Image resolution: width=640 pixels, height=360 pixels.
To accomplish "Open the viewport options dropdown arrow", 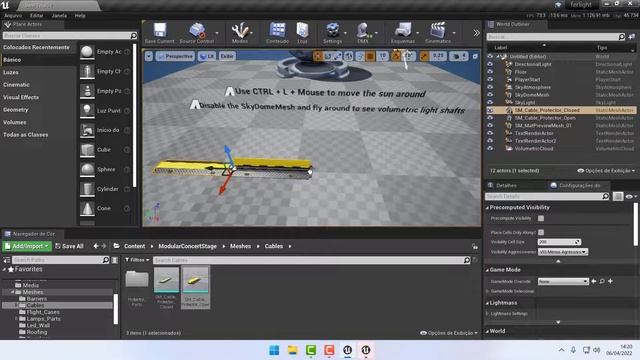I will click(x=149, y=56).
